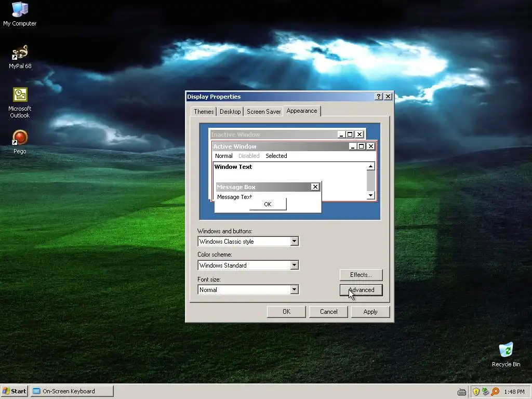Click the preview scrollbar down arrow
The height and width of the screenshot is (399, 532).
(371, 195)
